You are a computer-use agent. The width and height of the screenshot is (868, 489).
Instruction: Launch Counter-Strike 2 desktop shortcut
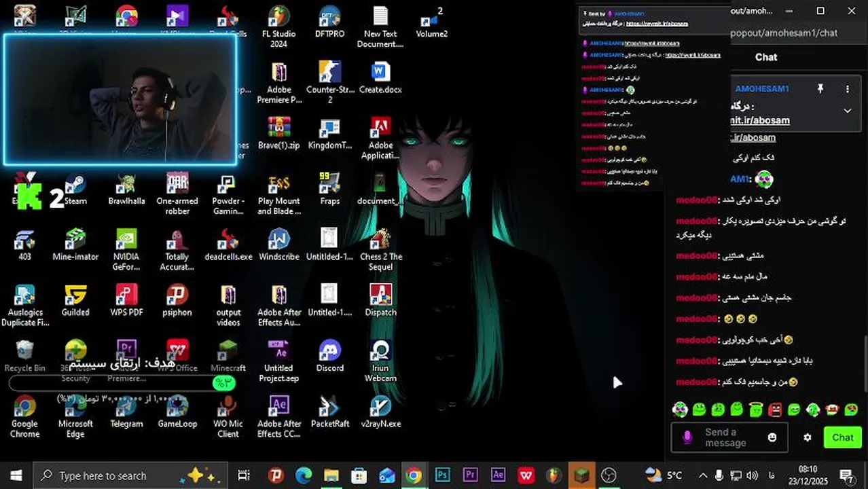click(x=329, y=82)
